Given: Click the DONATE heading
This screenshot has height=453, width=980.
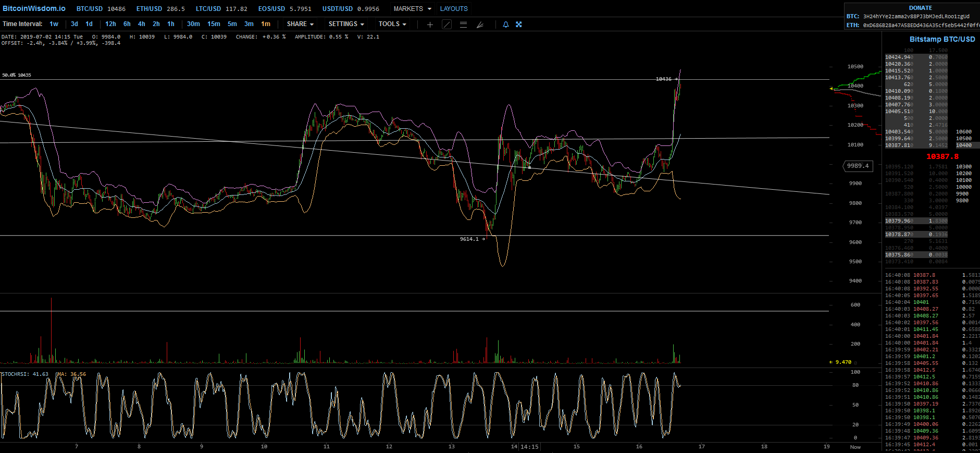Looking at the screenshot, I should coord(921,8).
